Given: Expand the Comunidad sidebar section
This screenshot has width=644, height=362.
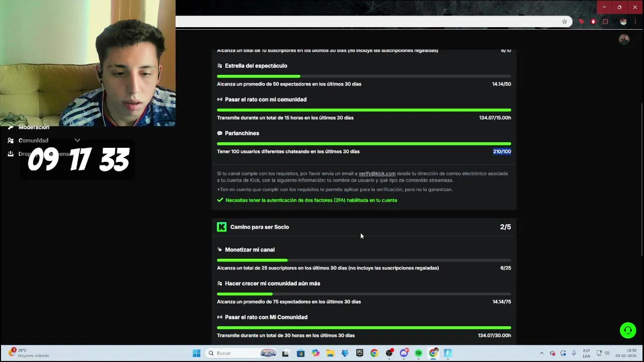Looking at the screenshot, I should [77, 140].
